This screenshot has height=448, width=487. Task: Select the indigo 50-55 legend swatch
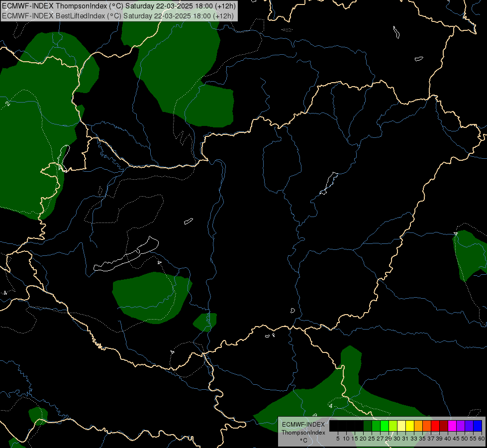pyautogui.click(x=469, y=426)
